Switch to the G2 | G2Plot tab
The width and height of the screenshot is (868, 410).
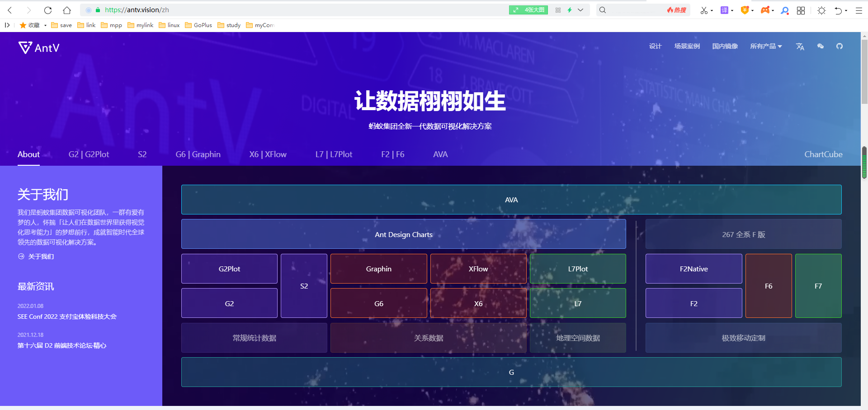pyautogui.click(x=89, y=154)
